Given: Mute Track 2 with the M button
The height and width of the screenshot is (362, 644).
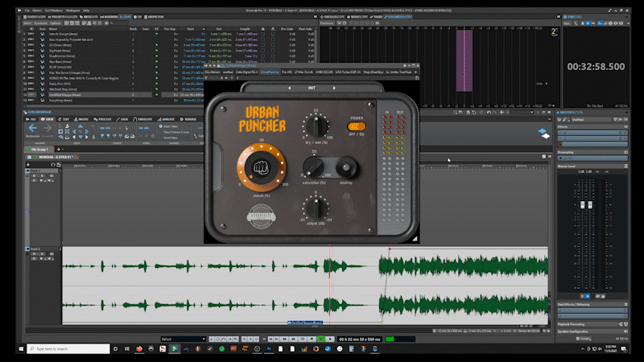Looking at the screenshot, I should point(35,254).
